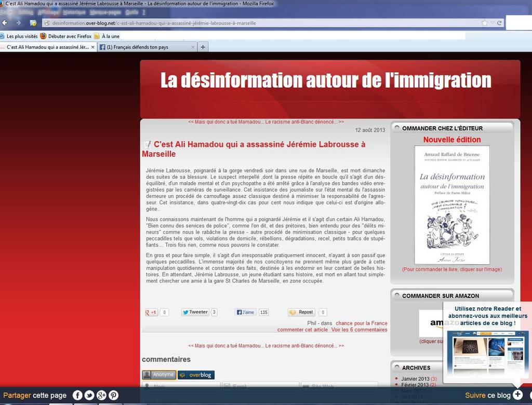The image size is (532, 405).
Task: Click the plus icon next to Suivre ce blog
Action: coord(517,395)
